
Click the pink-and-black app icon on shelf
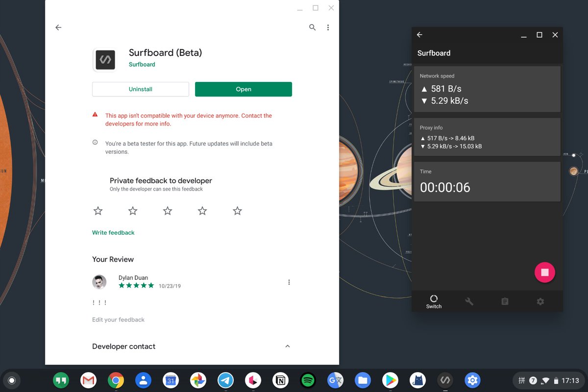(253, 380)
